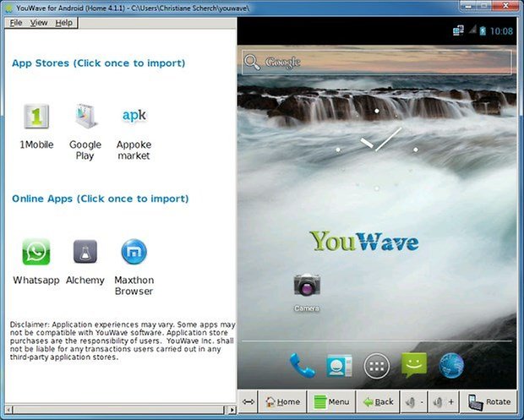The width and height of the screenshot is (524, 420).
Task: Tap the Google search magnifier icon
Action: (252, 63)
